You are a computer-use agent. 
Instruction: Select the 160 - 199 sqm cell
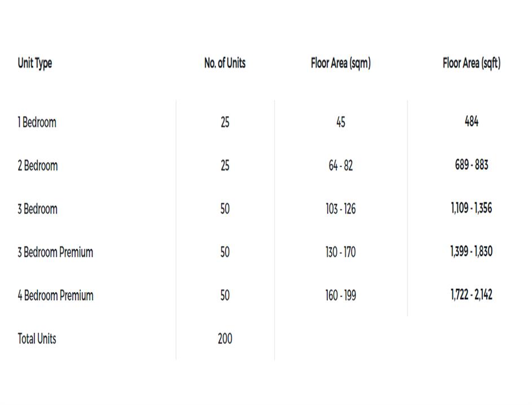pyautogui.click(x=341, y=295)
